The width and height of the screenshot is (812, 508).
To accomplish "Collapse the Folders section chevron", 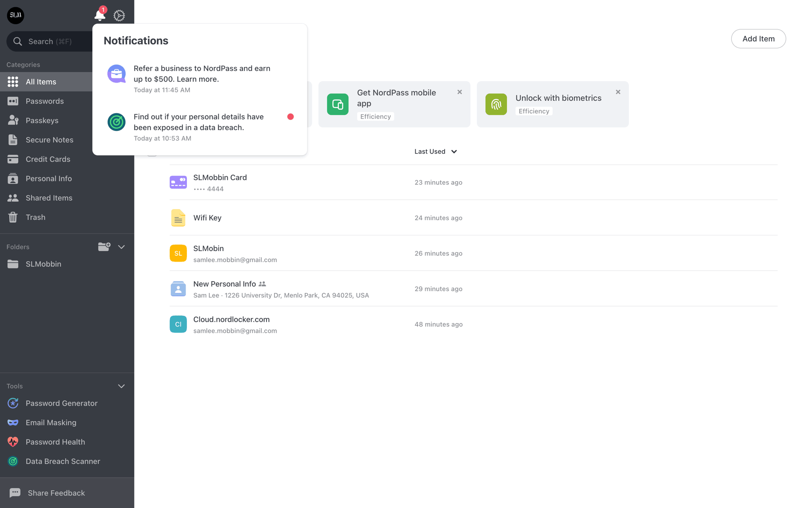I will pyautogui.click(x=121, y=247).
